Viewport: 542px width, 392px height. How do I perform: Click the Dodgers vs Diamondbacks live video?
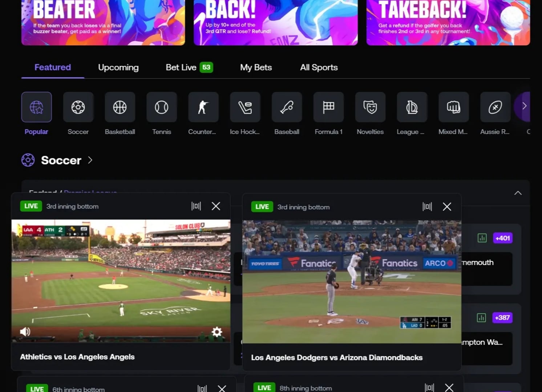tap(352, 282)
